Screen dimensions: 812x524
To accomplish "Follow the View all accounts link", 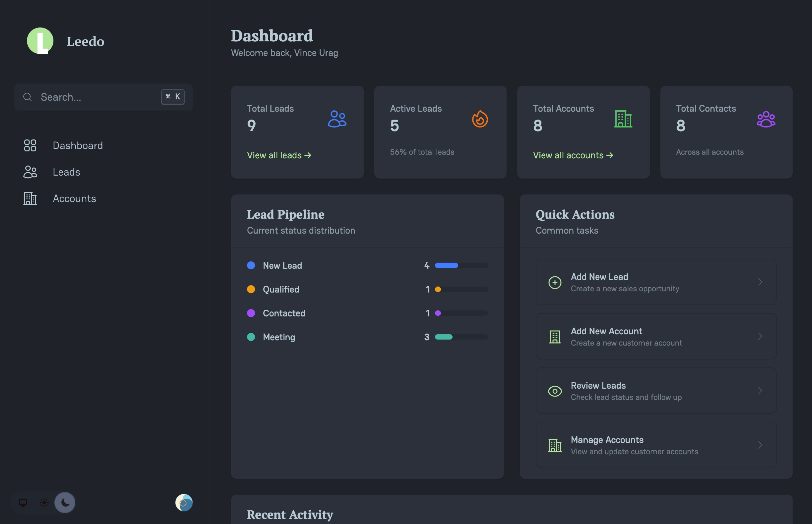I will coord(572,155).
